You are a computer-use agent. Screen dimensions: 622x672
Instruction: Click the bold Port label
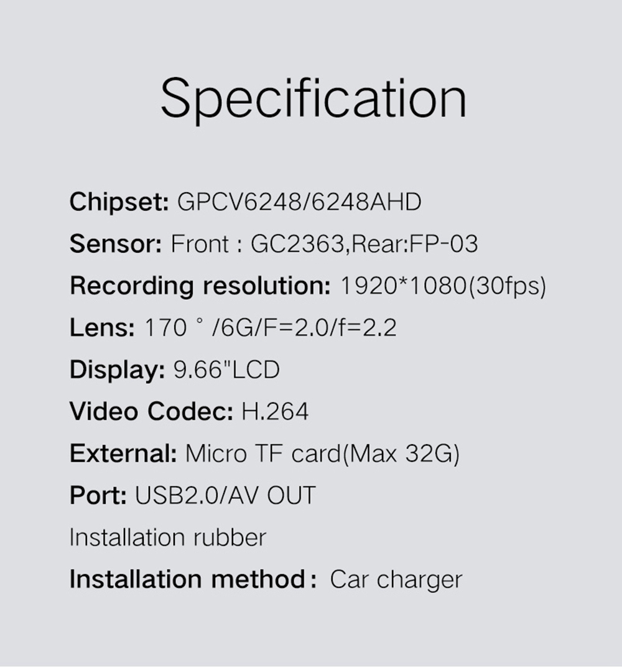(x=98, y=496)
